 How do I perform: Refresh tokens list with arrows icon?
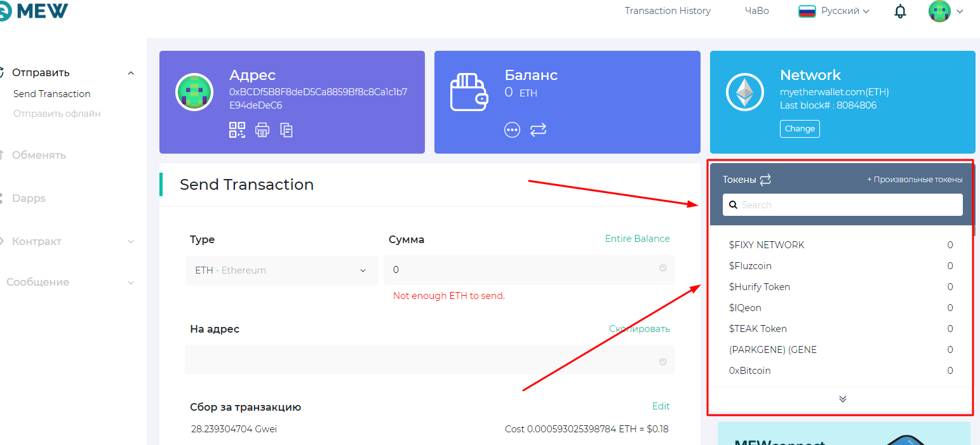pos(765,180)
